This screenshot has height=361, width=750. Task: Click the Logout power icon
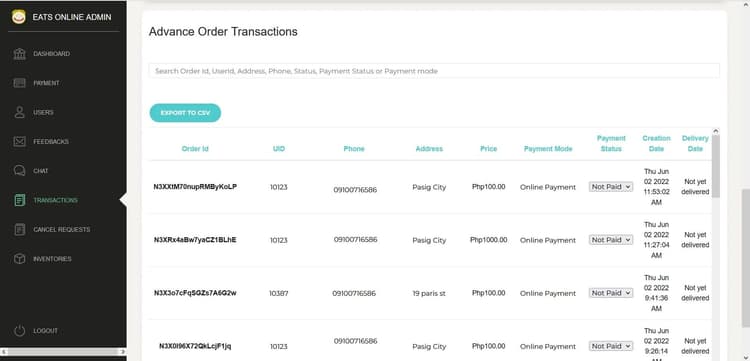pyautogui.click(x=20, y=331)
